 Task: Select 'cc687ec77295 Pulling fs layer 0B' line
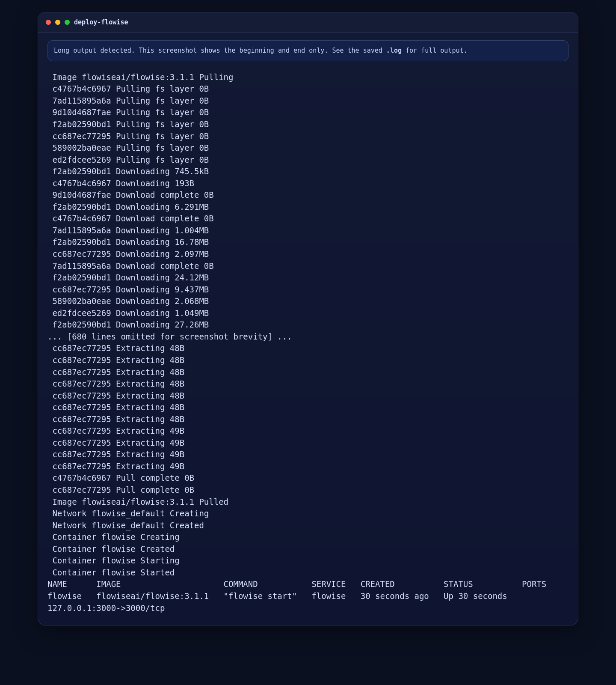click(x=130, y=136)
